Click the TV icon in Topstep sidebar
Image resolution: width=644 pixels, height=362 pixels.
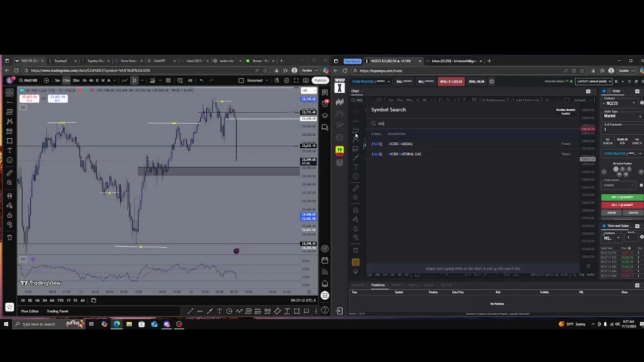click(x=340, y=150)
